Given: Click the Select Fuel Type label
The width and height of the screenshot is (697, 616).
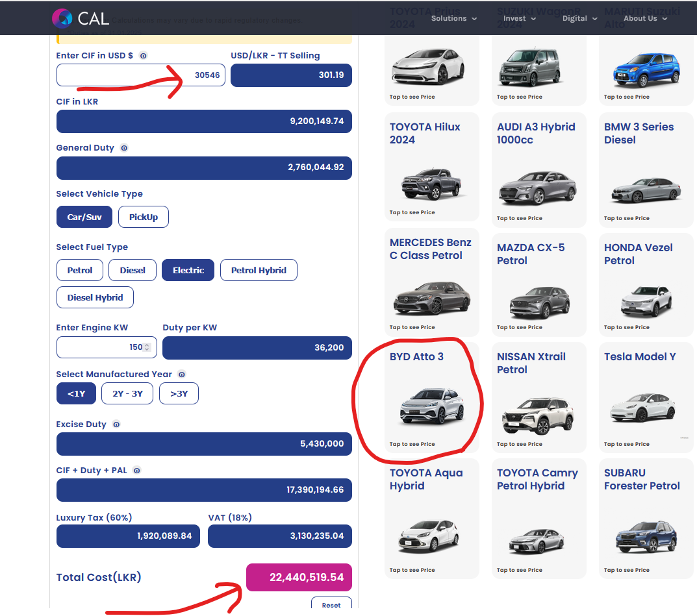Looking at the screenshot, I should point(92,247).
